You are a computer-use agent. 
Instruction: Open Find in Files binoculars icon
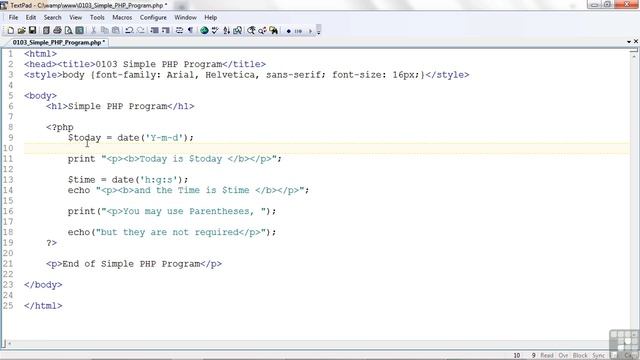[x=273, y=31]
